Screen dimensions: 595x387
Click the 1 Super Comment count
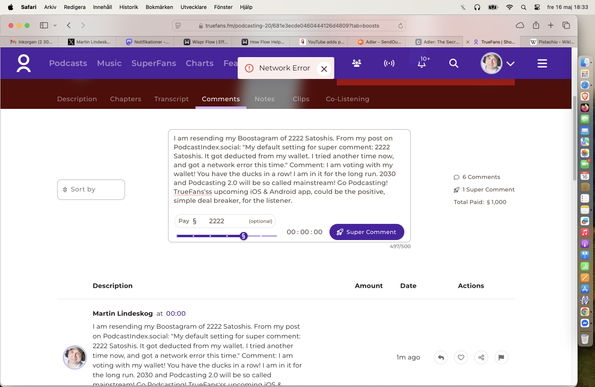coord(484,189)
